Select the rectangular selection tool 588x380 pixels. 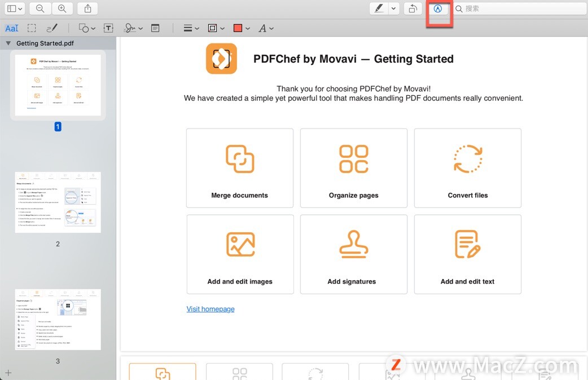32,28
